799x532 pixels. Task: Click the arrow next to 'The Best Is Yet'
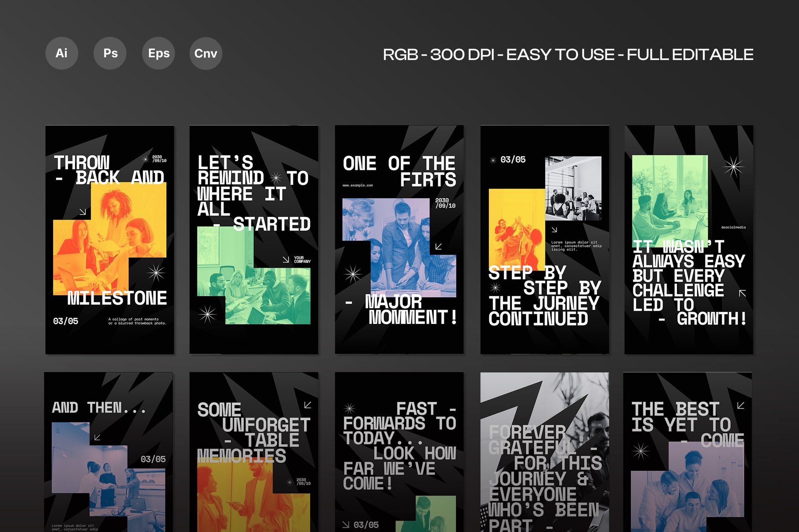(x=740, y=405)
